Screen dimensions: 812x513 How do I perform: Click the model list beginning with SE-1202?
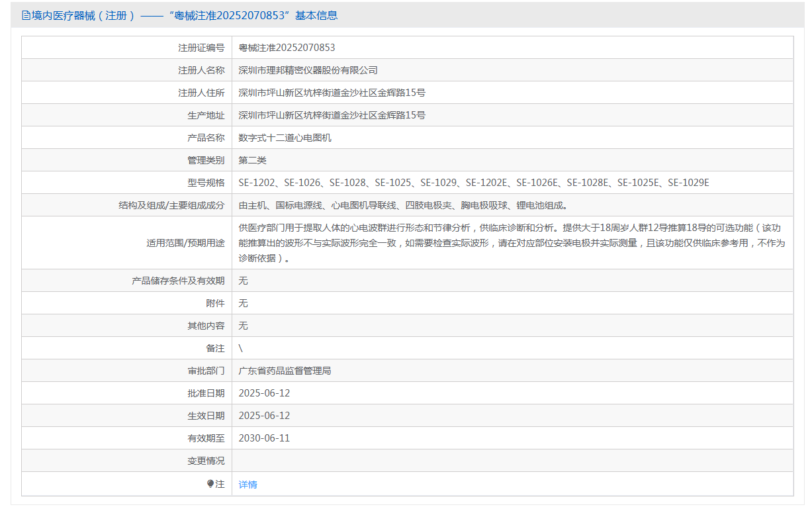pos(474,183)
